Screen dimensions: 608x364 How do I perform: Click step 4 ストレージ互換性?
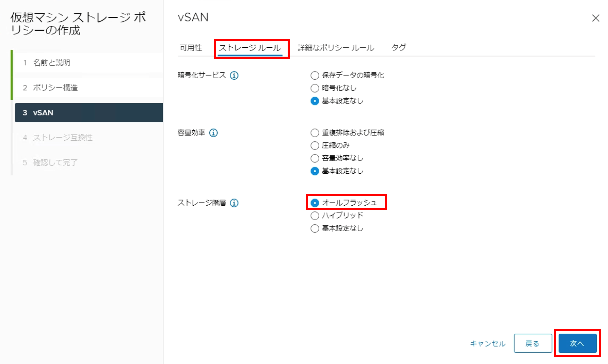[x=89, y=138]
